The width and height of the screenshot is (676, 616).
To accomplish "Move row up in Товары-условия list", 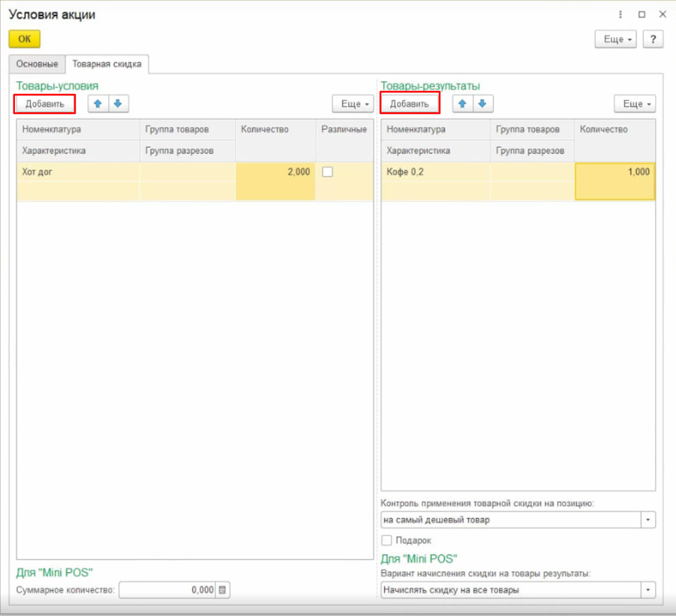I will point(98,104).
